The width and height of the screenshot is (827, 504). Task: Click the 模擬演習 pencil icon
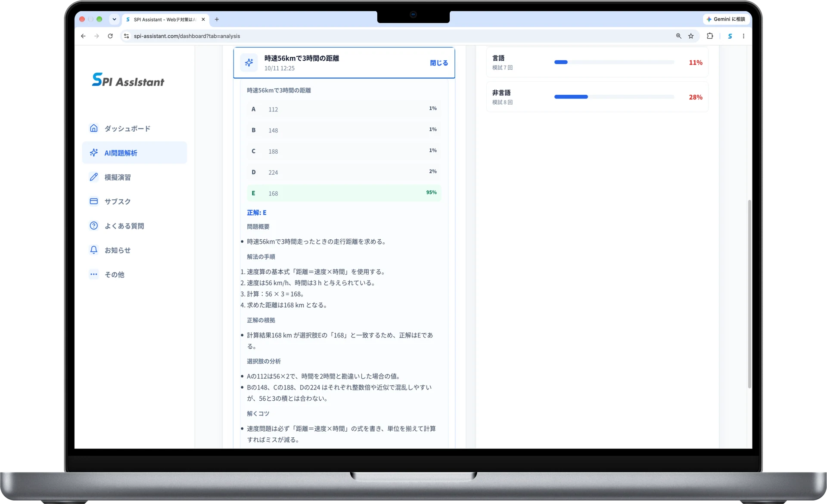tap(93, 177)
